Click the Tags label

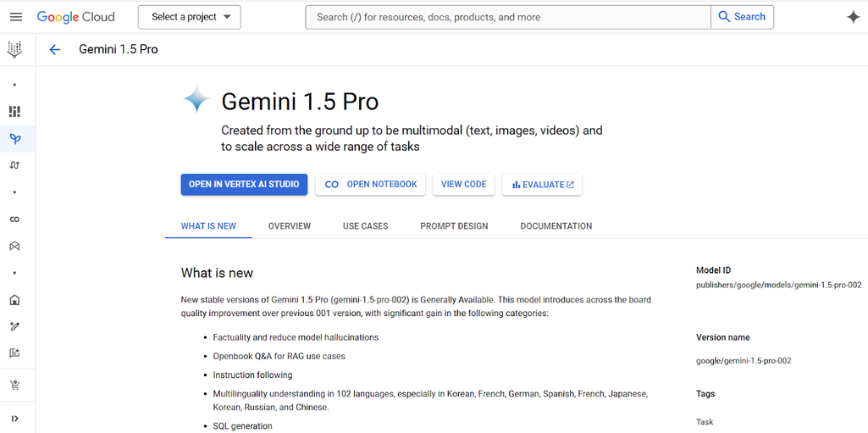(705, 394)
